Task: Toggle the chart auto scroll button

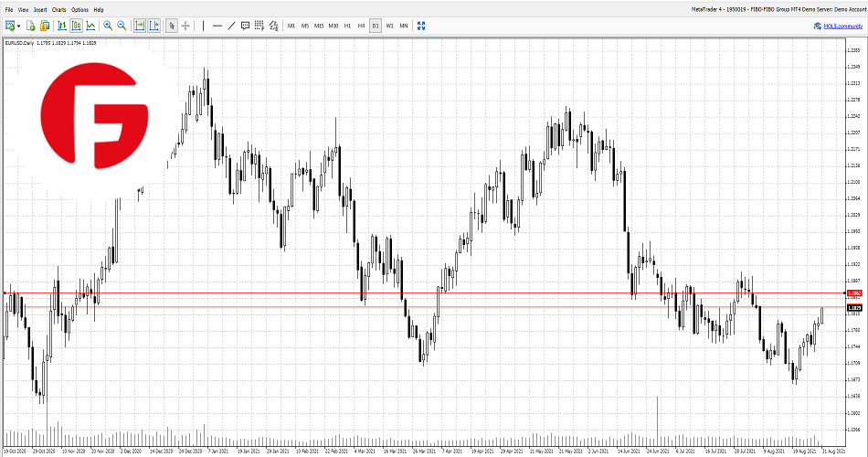Action: pos(140,26)
